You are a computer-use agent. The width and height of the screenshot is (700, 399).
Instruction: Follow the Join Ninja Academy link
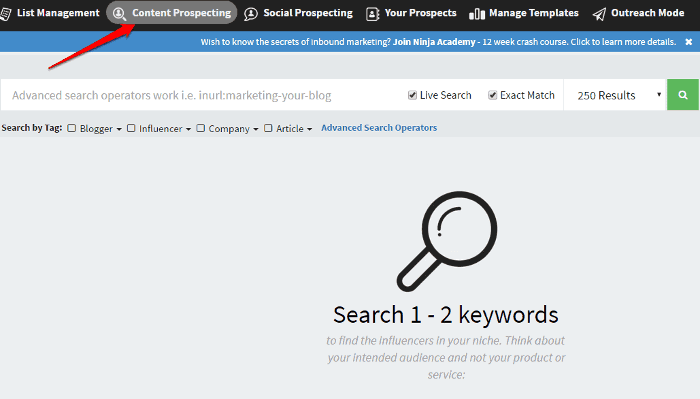434,42
